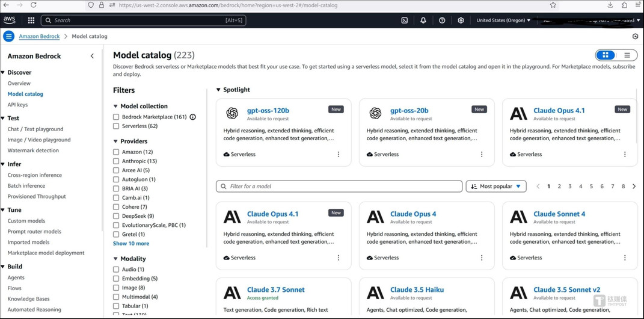
Task: Click the OpenAI logo on gpt-oss-120b card
Action: click(232, 113)
